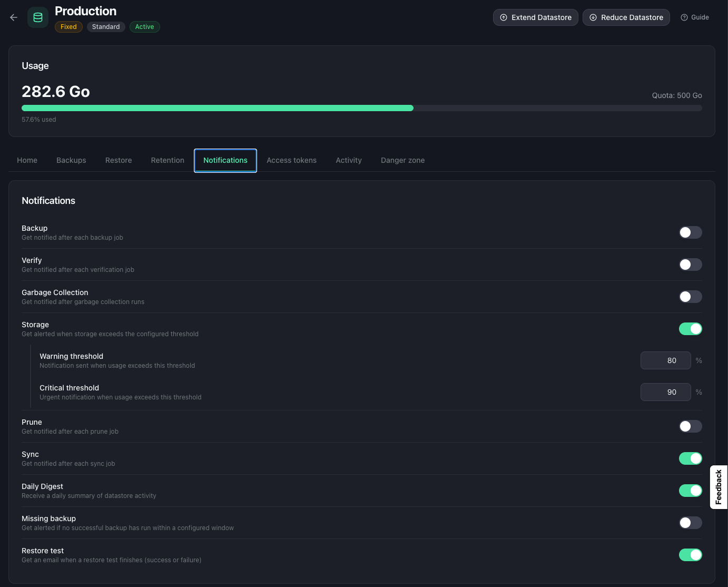View the Activity tab
728x587 pixels.
349,160
